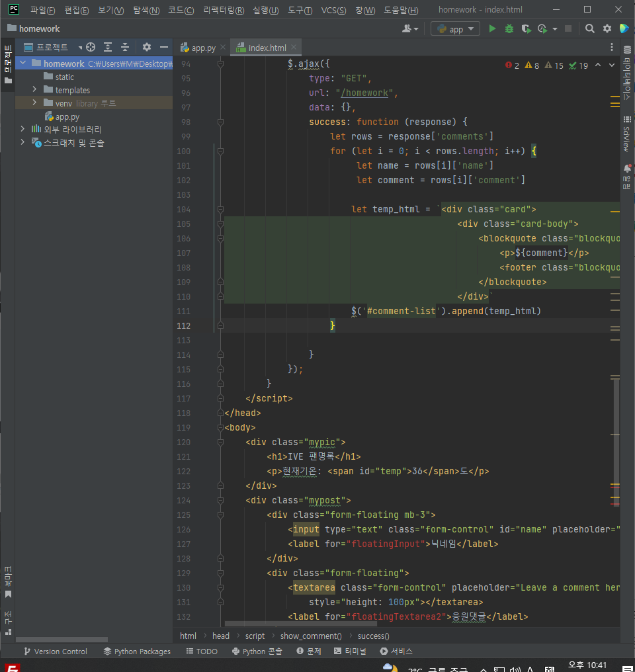This screenshot has width=635, height=672.
Task: Select app.py in project tree
Action: click(x=67, y=116)
